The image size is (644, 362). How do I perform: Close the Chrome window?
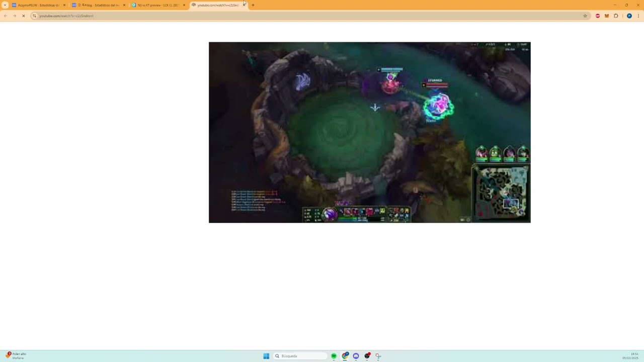[x=638, y=5]
